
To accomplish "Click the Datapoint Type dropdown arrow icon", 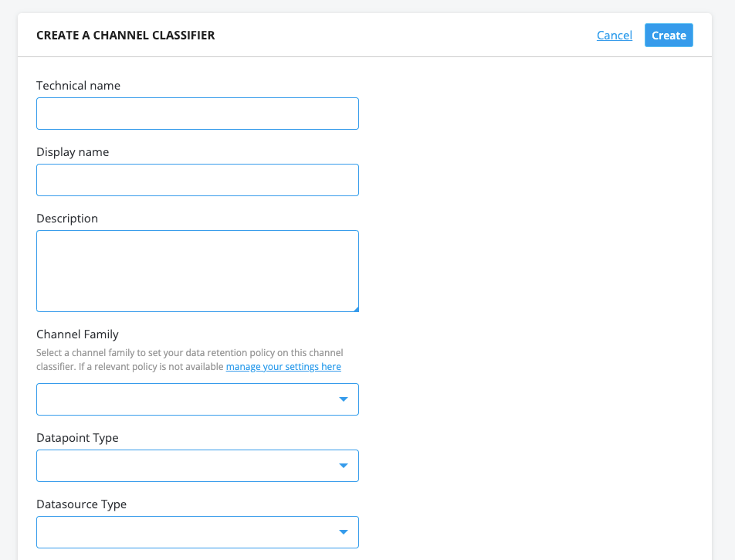I will 344,466.
